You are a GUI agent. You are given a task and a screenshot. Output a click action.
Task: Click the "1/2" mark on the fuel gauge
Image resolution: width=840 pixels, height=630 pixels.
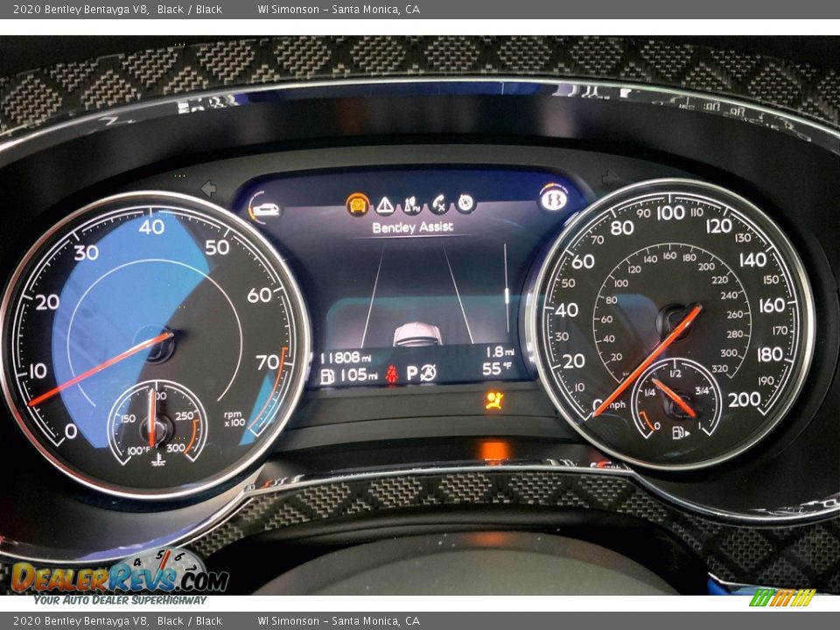(x=675, y=373)
